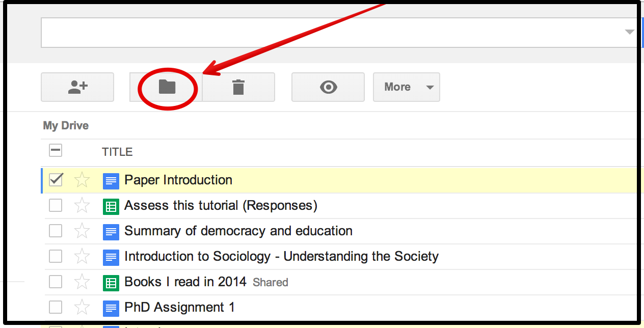This screenshot has height=328, width=644.
Task: Click the My Drive breadcrumb
Action: [66, 125]
